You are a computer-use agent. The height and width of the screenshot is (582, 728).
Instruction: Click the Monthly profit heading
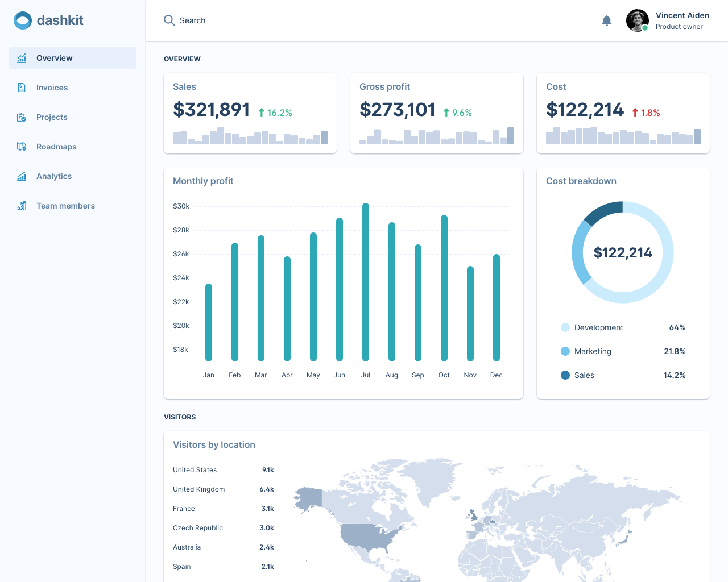coord(203,181)
